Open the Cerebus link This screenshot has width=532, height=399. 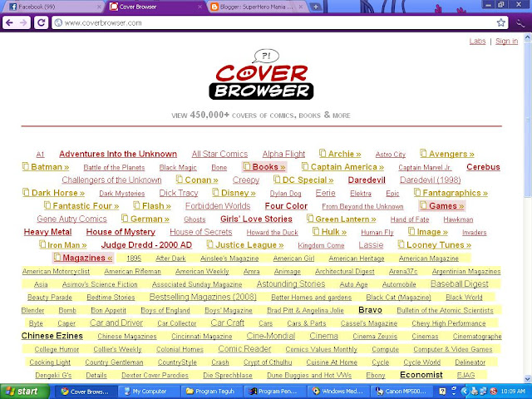point(483,167)
